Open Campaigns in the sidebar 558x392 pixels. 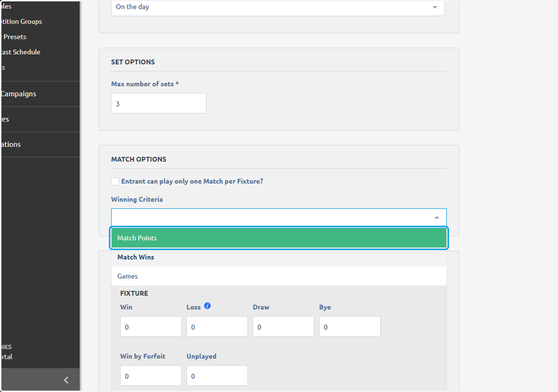pyautogui.click(x=19, y=94)
